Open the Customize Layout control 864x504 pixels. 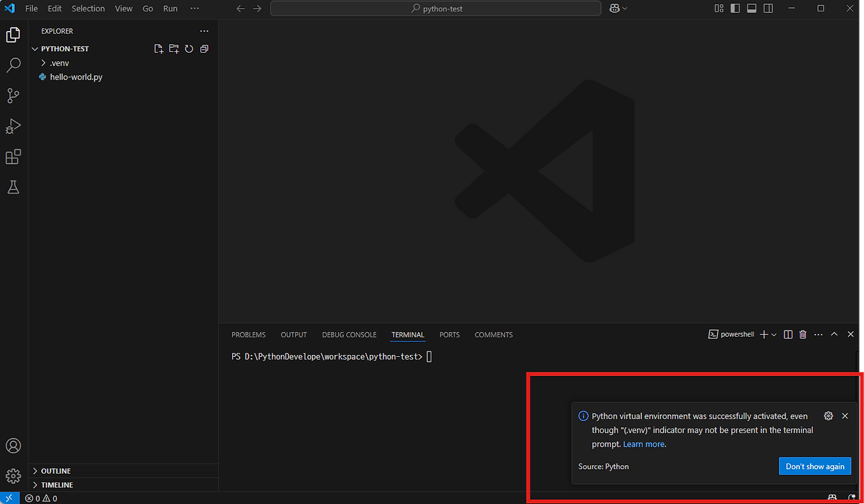(x=719, y=9)
